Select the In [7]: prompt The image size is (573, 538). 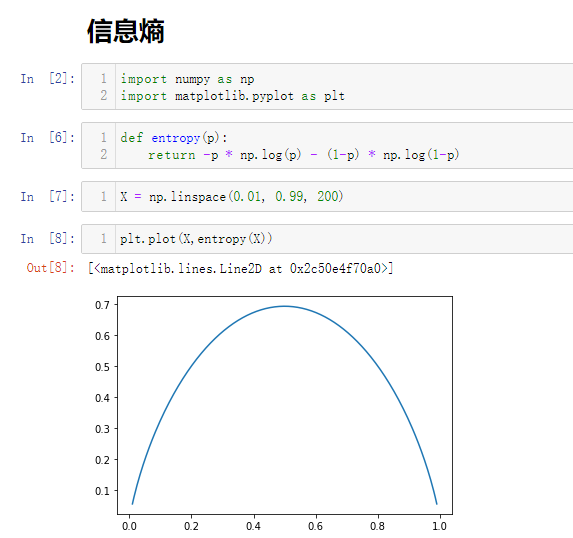click(48, 197)
